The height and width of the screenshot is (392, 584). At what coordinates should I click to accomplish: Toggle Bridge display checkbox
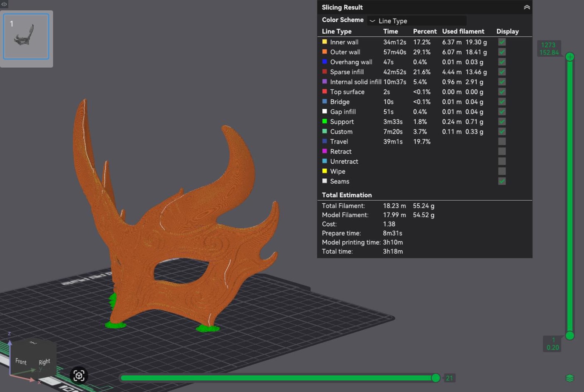pyautogui.click(x=502, y=101)
